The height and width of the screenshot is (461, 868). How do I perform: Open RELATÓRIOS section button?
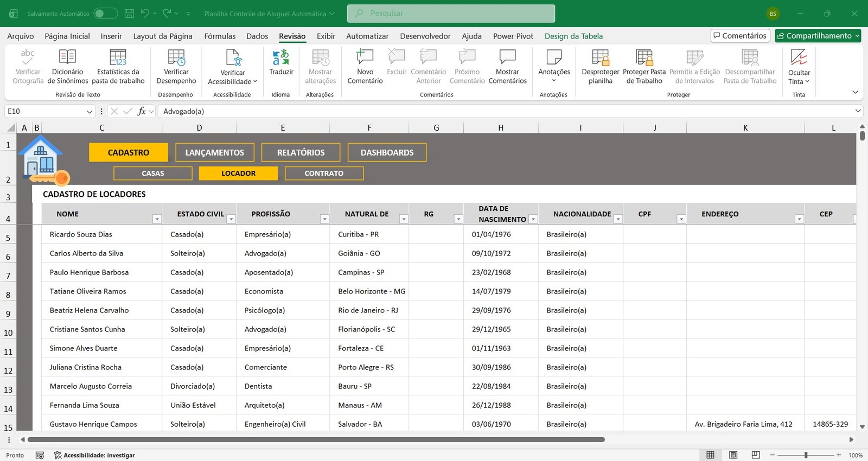click(x=301, y=152)
